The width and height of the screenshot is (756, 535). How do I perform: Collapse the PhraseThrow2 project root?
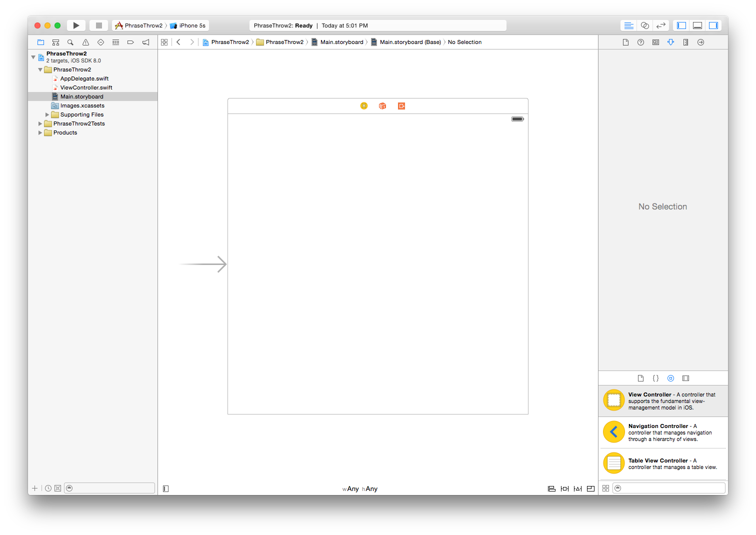pyautogui.click(x=33, y=57)
